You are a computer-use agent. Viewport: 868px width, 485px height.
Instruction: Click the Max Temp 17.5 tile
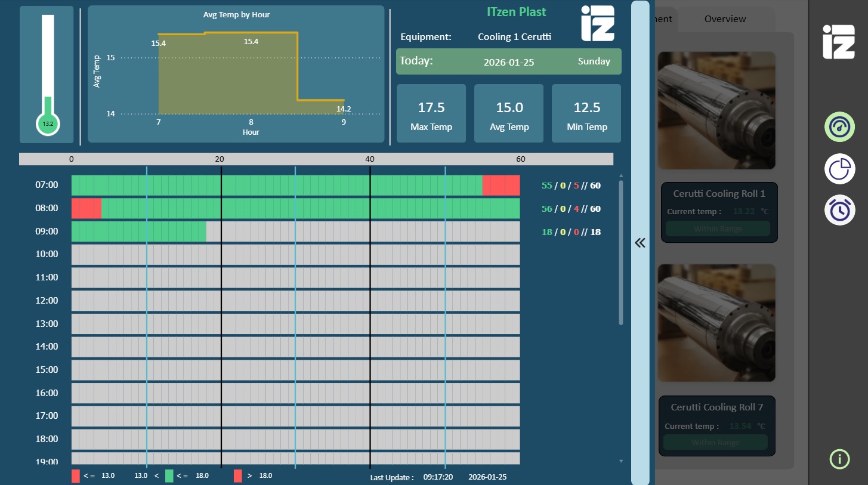coord(431,113)
